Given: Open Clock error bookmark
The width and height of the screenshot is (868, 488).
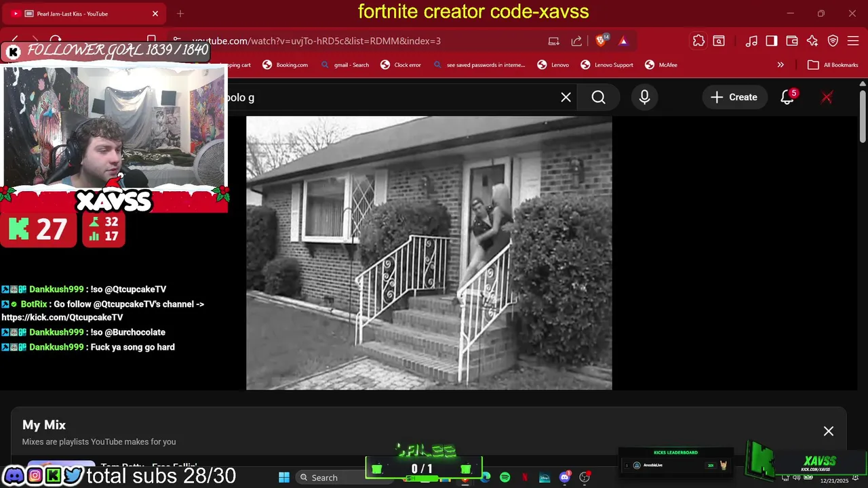Looking at the screenshot, I should [x=401, y=65].
